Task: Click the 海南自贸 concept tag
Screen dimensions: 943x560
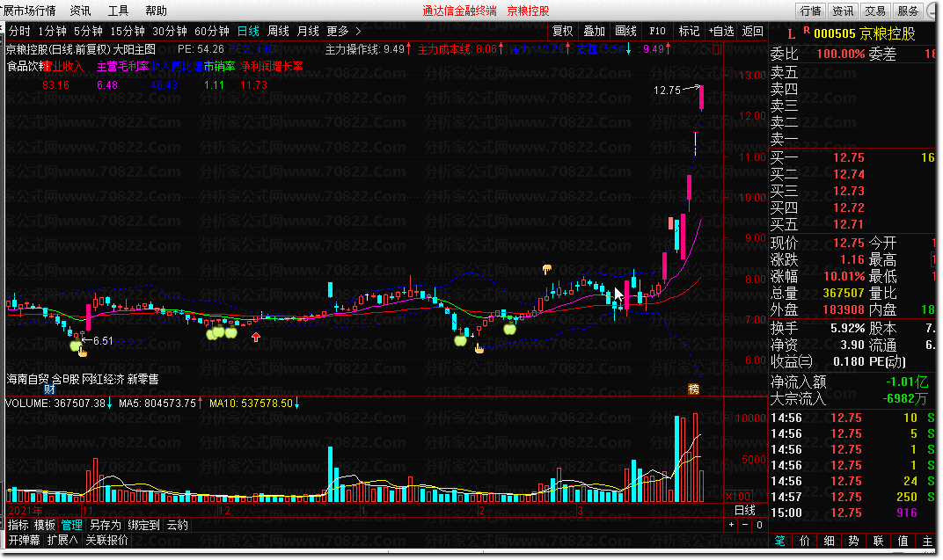Action: tap(27, 379)
